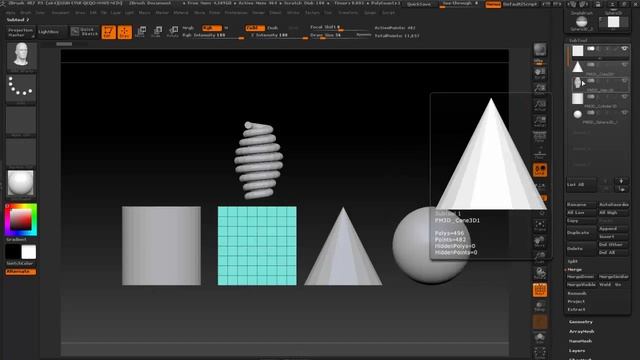Open the Alpha menu
This screenshot has height=360, width=640.
[11, 13]
